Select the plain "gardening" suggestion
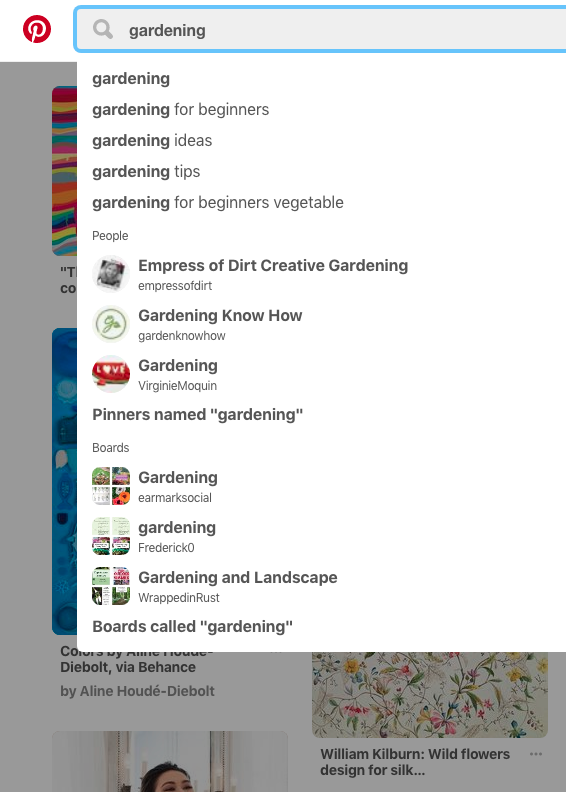This screenshot has height=792, width=566. 131,79
